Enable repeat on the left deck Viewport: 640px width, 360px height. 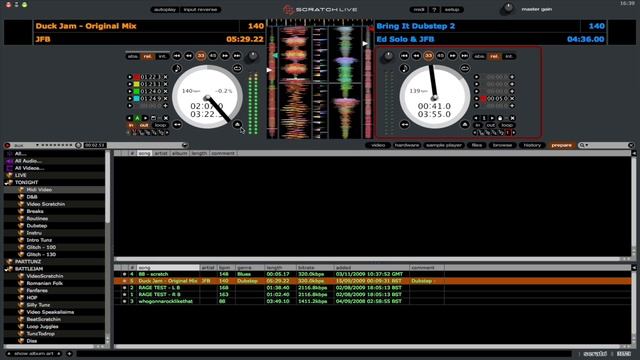pyautogui.click(x=237, y=68)
